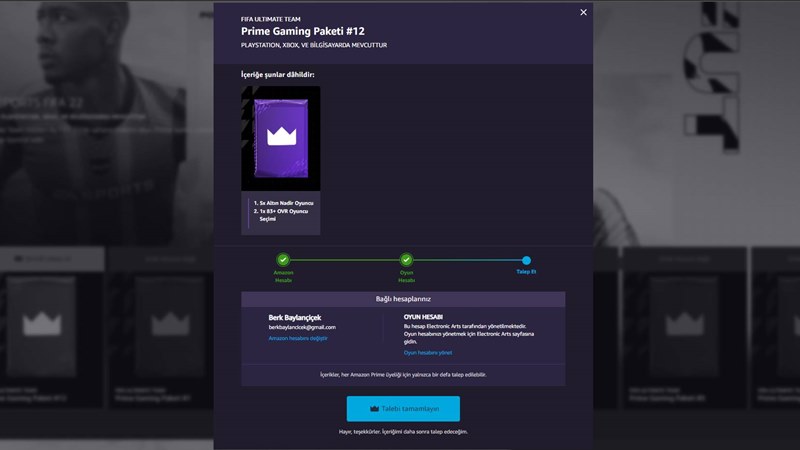Click the Bağlı hesaplarınız header

[403, 299]
